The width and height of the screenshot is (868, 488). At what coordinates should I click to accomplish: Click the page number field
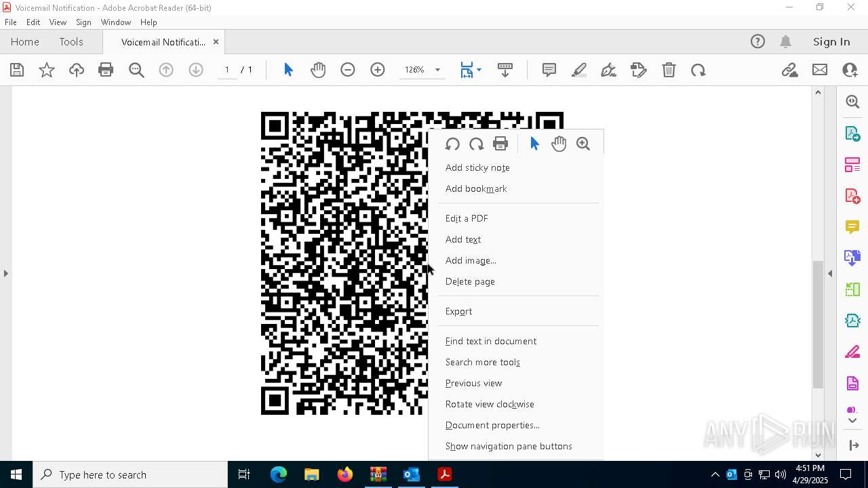coord(226,70)
